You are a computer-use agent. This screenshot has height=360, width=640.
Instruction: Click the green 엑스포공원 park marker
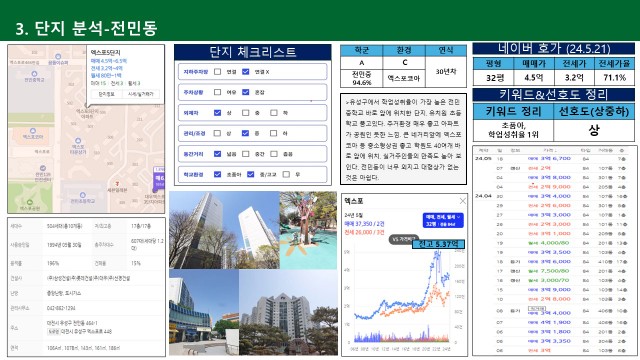pos(29,202)
